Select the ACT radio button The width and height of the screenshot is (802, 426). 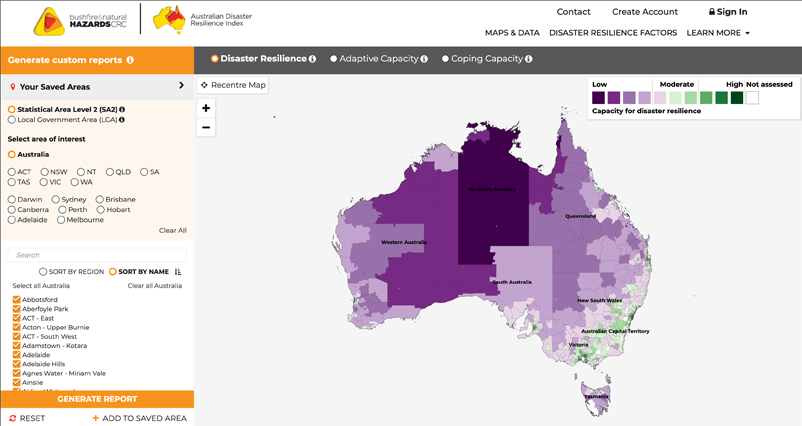pos(11,172)
